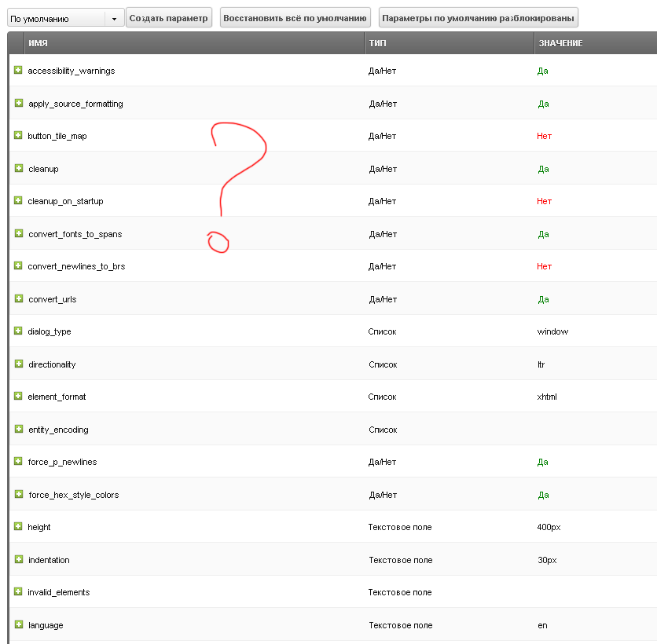Click the 'Создать параметр' button

169,18
